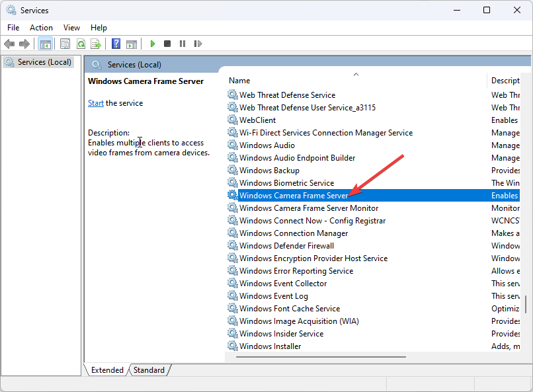
Task: Select Services (Local) in the console tree
Action: tap(38, 62)
